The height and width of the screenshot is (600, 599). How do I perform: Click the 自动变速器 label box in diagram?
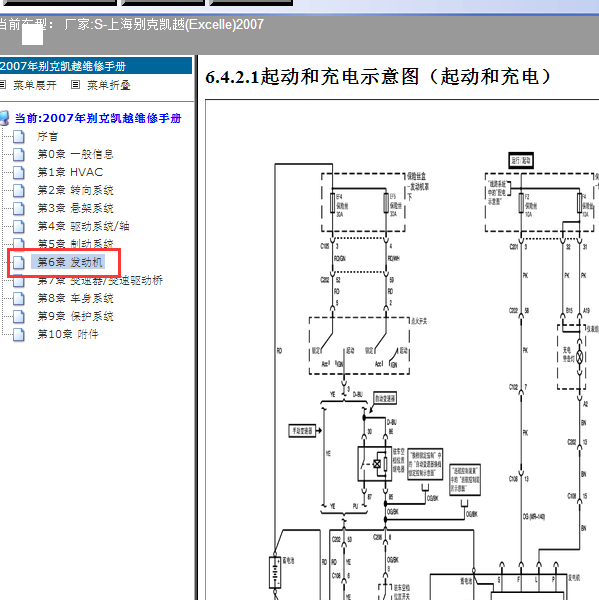(385, 398)
